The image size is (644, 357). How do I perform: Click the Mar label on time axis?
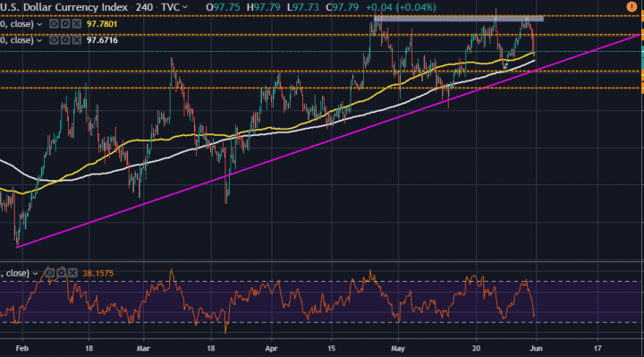click(143, 348)
